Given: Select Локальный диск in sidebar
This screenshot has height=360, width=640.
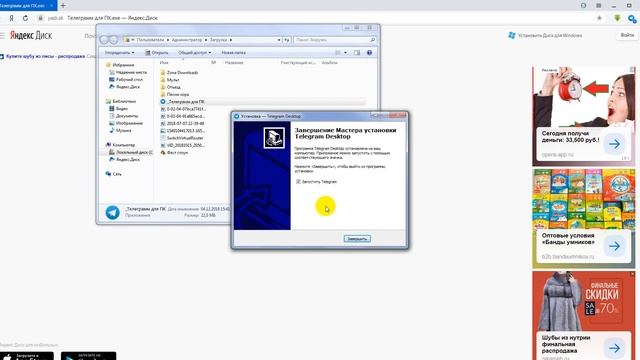Looking at the screenshot, I should coord(131,152).
